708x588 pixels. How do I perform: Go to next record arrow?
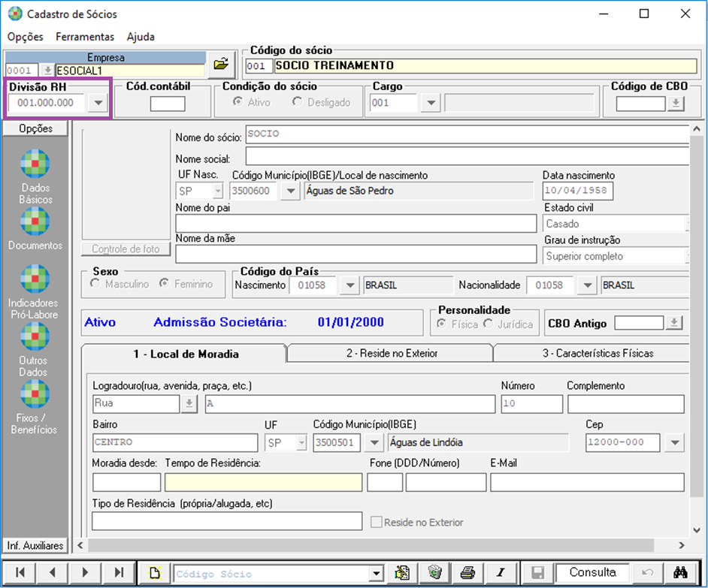point(86,573)
